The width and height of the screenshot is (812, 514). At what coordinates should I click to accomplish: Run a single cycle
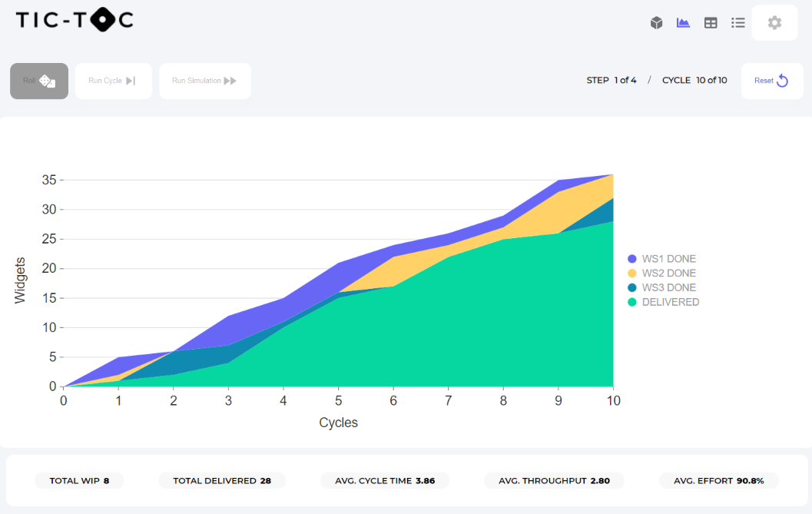(x=113, y=81)
